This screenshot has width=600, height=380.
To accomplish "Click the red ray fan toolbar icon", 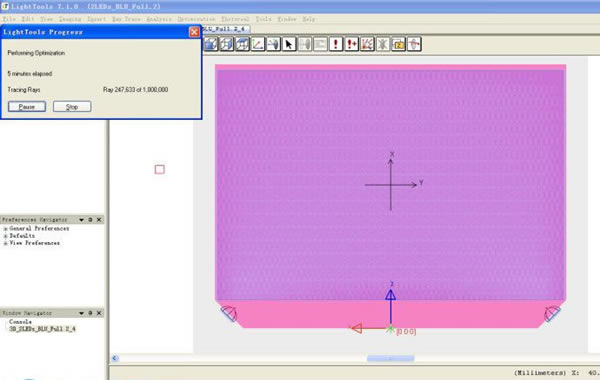I will [367, 44].
